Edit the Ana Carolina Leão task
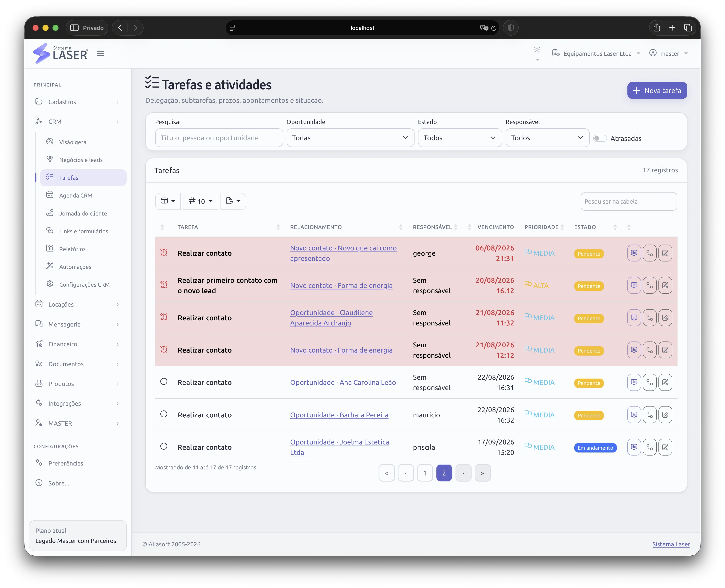 (x=665, y=382)
